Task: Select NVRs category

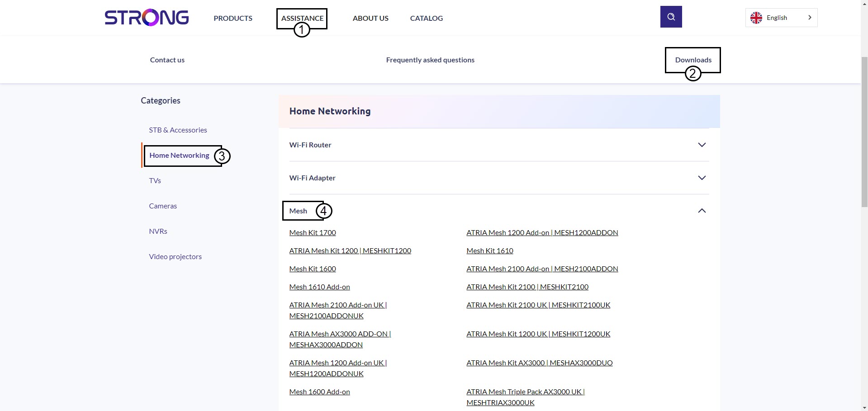Action: pos(158,231)
